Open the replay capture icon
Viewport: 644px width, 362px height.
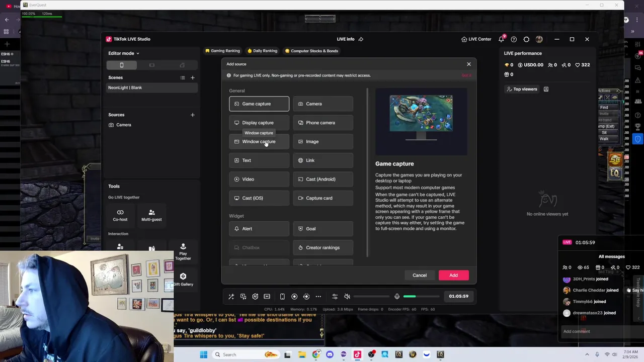pyautogui.click(x=306, y=297)
